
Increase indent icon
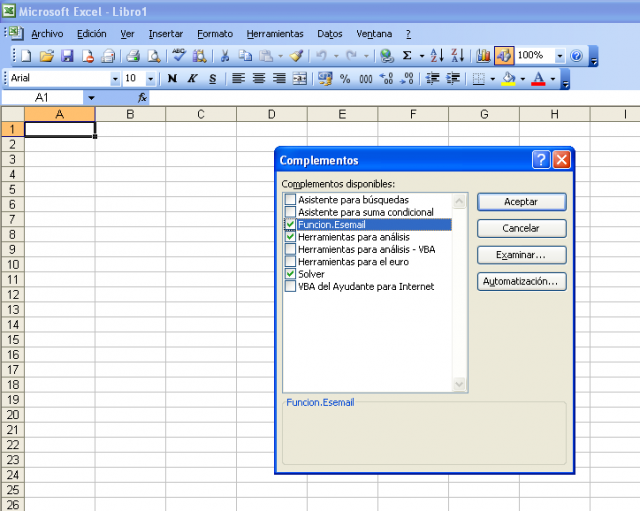(453, 78)
